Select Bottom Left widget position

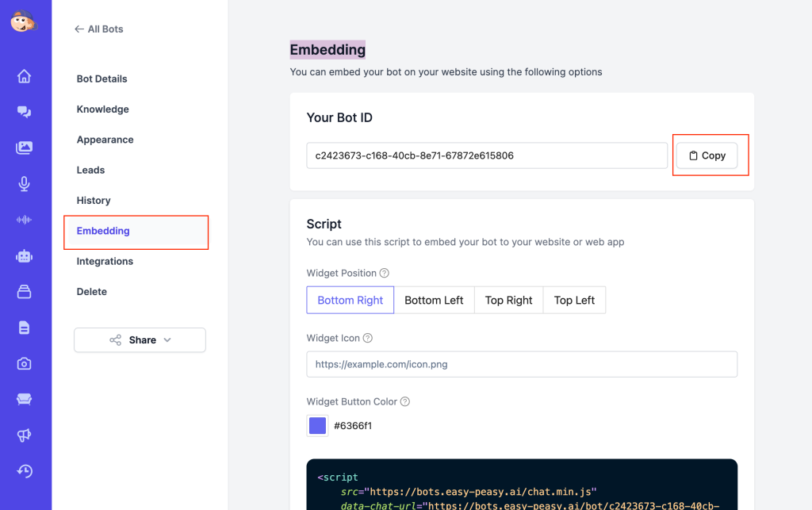coord(434,301)
